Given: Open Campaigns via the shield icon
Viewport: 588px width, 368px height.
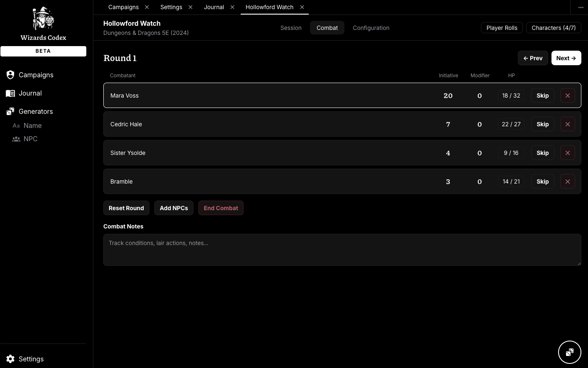Looking at the screenshot, I should click(10, 75).
